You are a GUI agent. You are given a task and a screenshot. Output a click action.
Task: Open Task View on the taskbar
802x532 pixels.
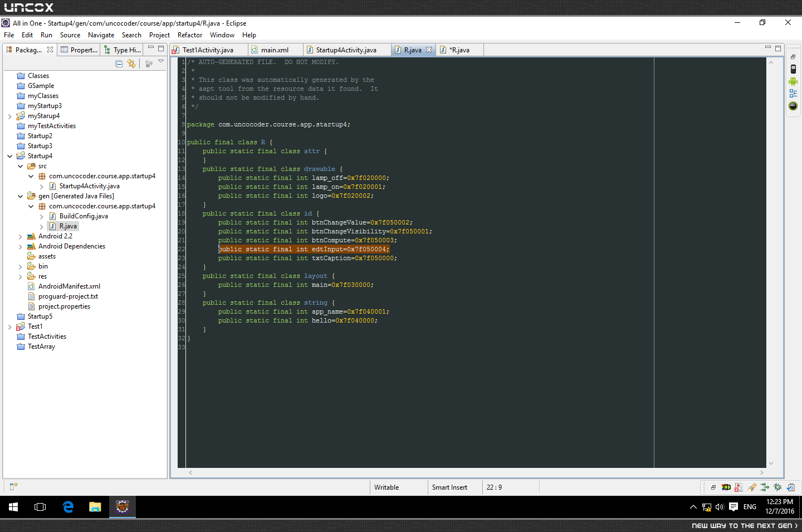40,507
